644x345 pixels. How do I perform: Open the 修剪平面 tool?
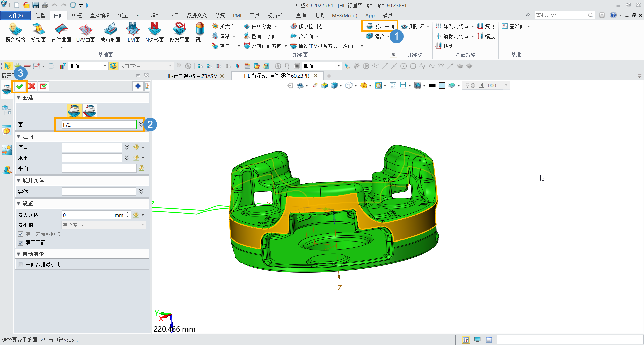[x=179, y=33]
